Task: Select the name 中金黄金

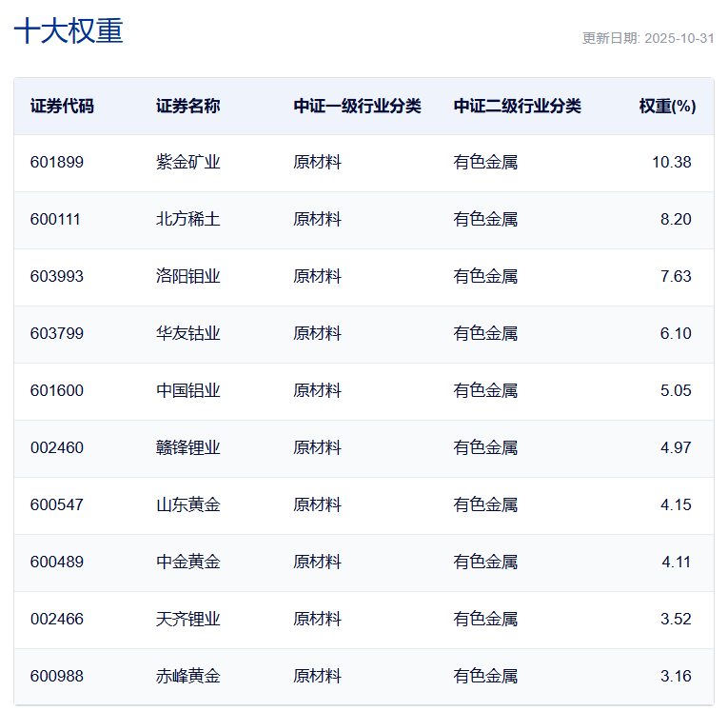Action: click(x=188, y=562)
